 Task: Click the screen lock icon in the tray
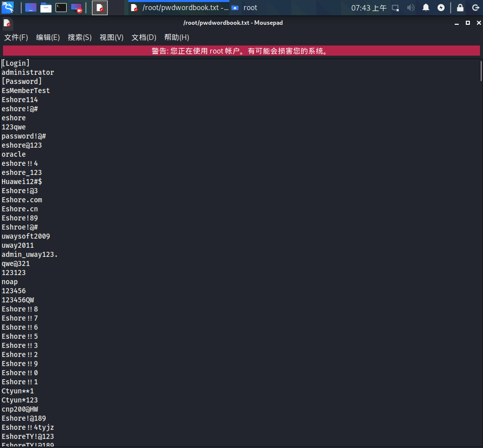pos(460,8)
